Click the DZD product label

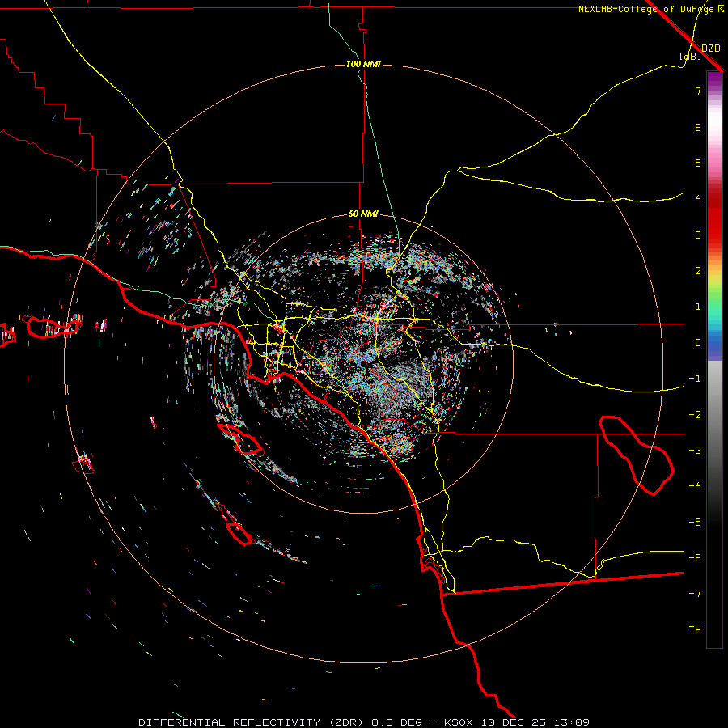coord(710,49)
